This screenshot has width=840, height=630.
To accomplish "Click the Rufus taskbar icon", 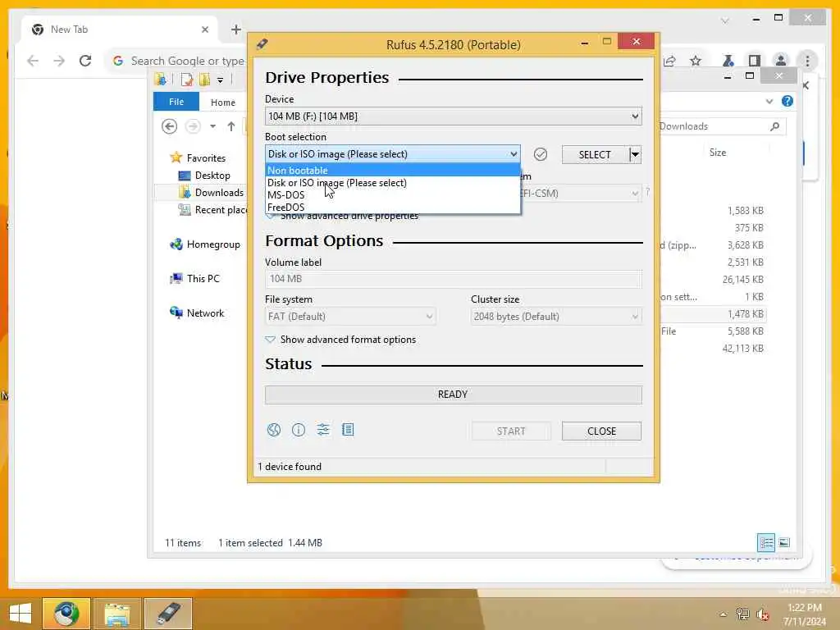I will 168,614.
